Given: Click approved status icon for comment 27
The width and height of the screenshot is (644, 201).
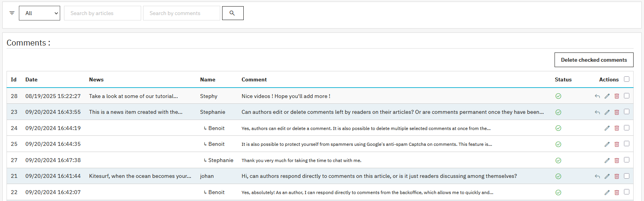Looking at the screenshot, I should [558, 160].
